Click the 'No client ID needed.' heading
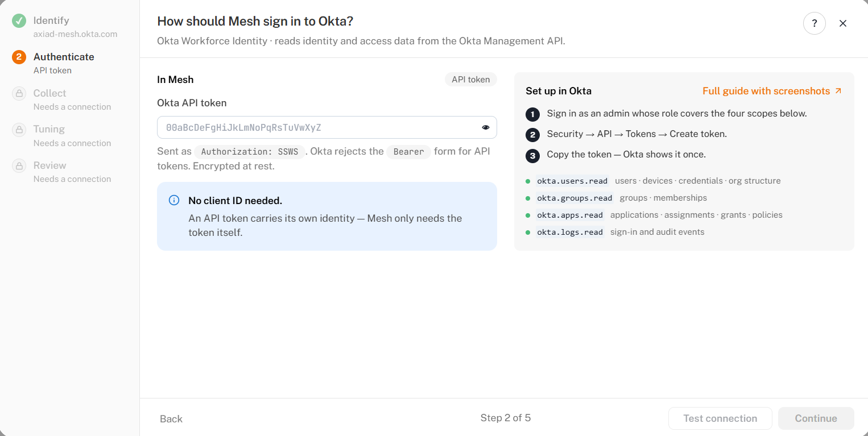 pyautogui.click(x=235, y=201)
